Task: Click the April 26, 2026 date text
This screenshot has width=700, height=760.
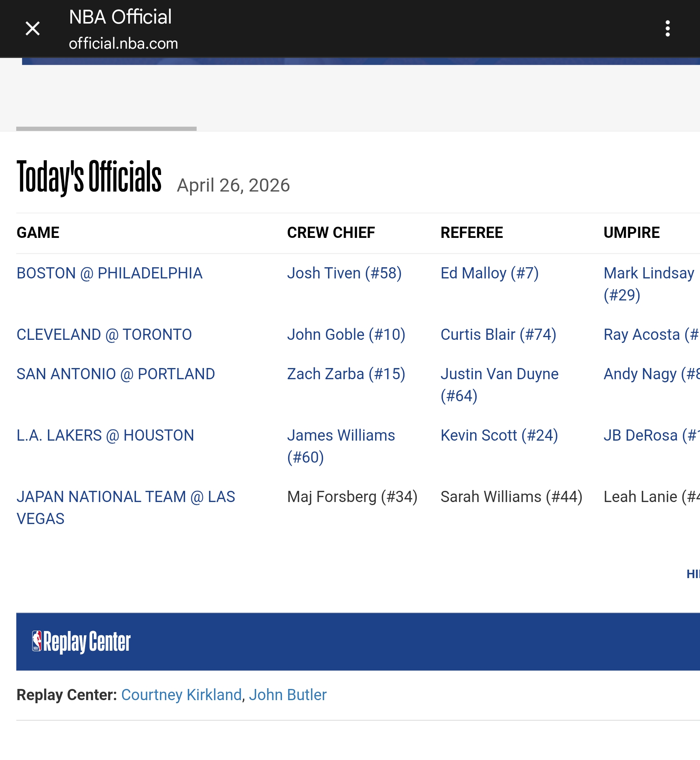Action: [233, 185]
